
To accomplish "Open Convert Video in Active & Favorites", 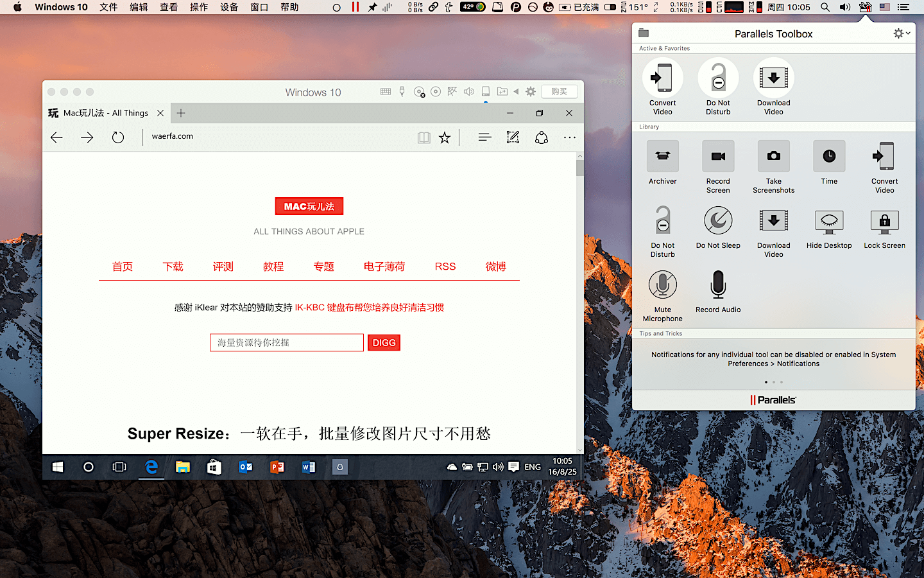I will point(662,87).
